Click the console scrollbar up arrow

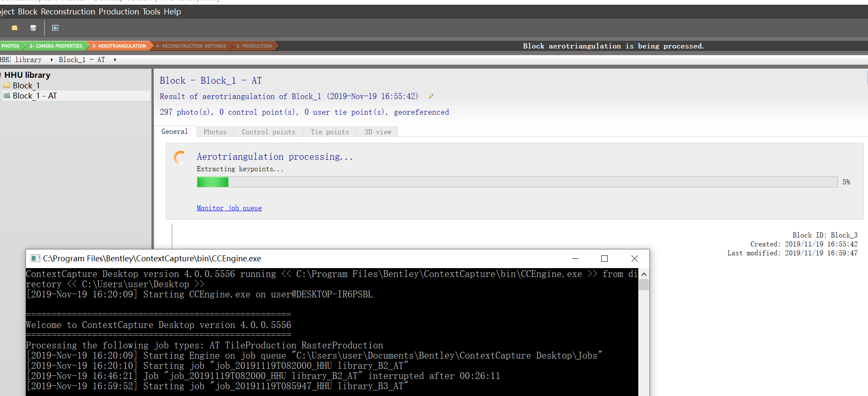(644, 274)
